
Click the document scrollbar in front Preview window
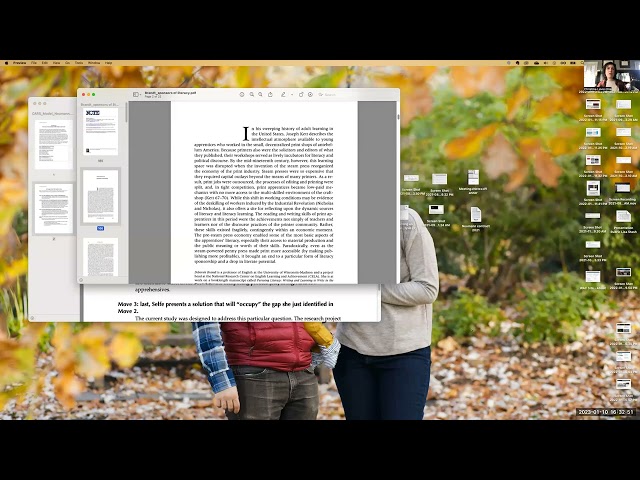(398, 117)
